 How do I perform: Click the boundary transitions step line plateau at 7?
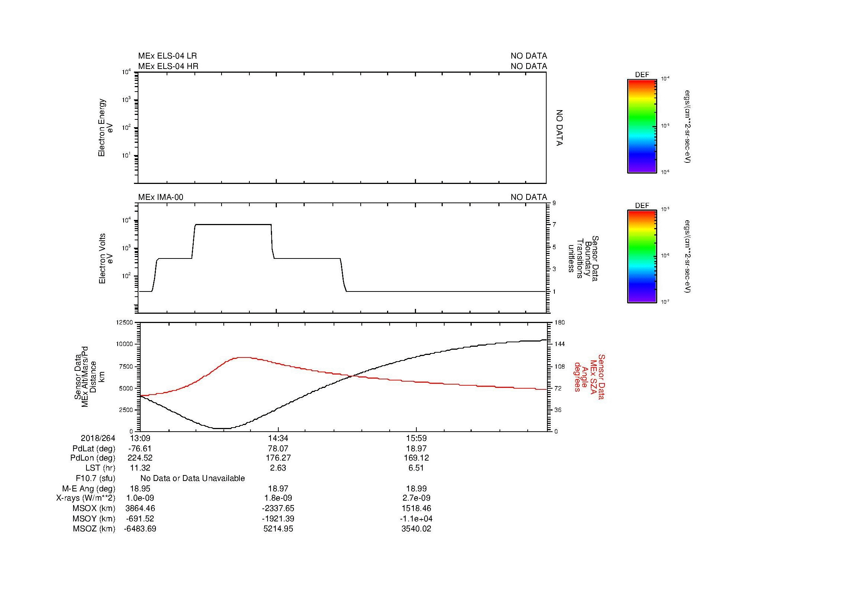coord(233,225)
